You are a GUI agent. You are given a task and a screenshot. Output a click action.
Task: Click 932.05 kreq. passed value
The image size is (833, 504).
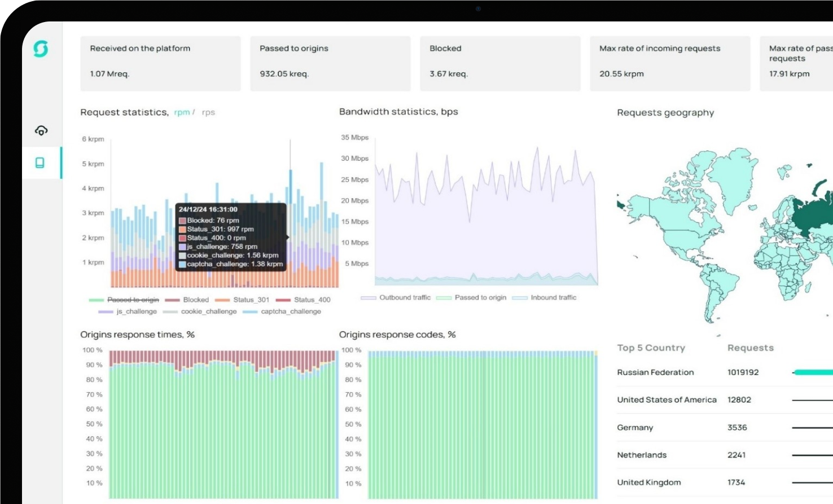284,74
